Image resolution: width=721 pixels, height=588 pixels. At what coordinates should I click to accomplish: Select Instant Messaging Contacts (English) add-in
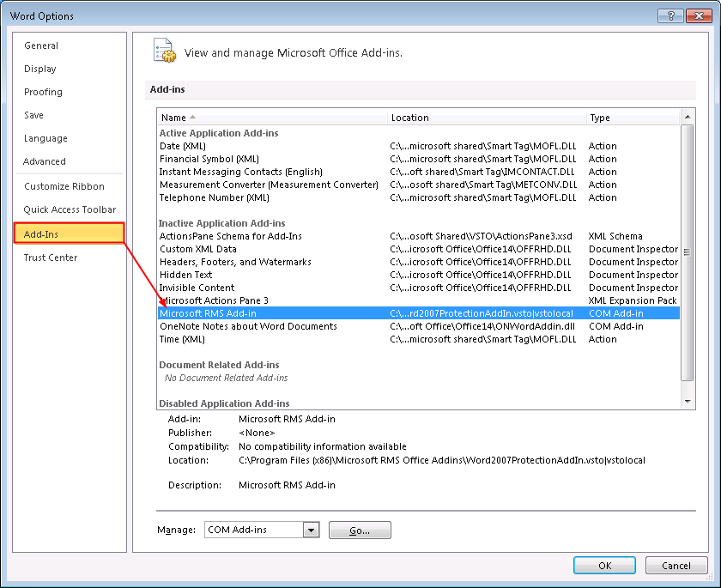tap(419, 172)
